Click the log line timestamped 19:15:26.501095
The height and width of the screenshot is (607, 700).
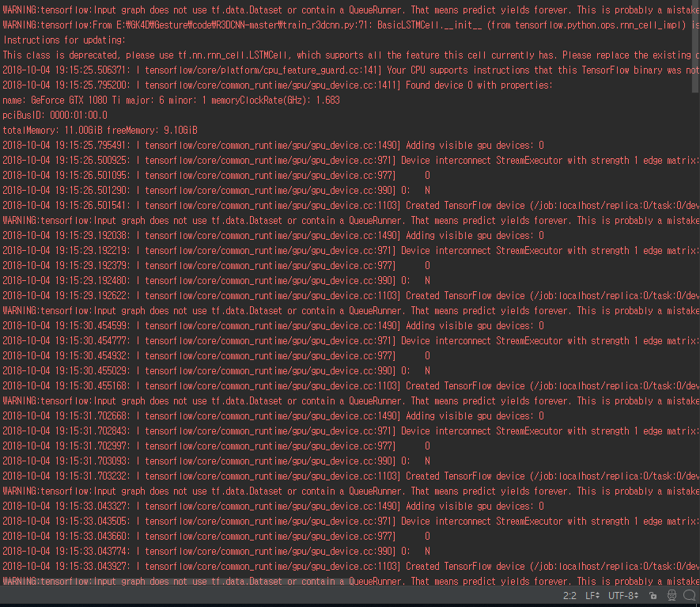click(217, 175)
